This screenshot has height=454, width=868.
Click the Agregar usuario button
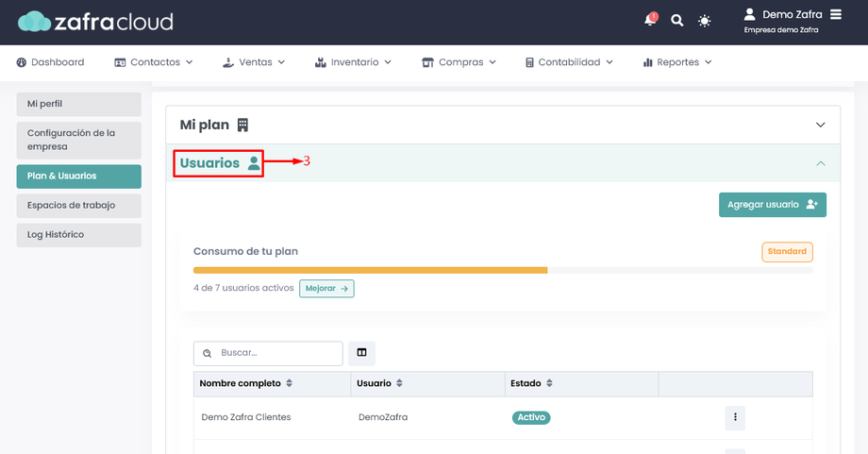(x=772, y=205)
